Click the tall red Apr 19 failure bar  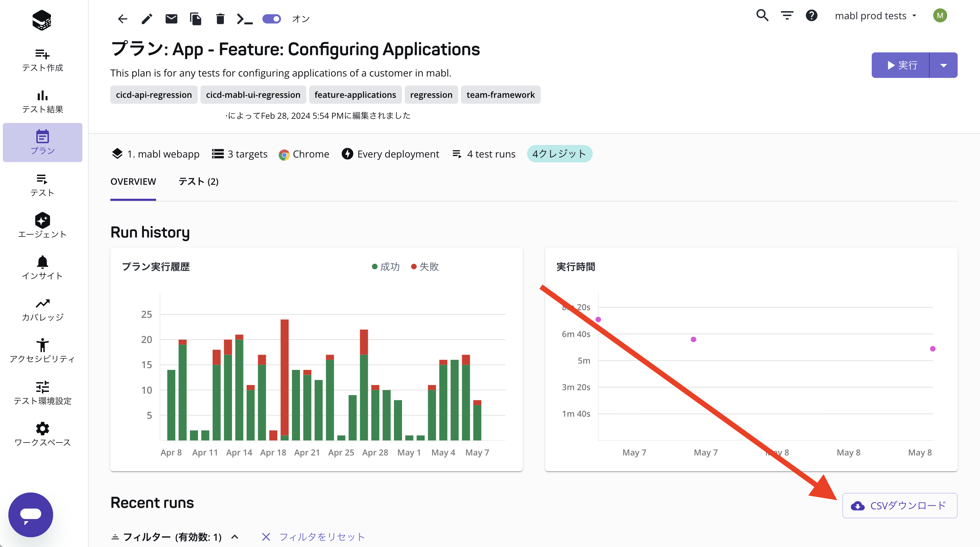coord(285,377)
